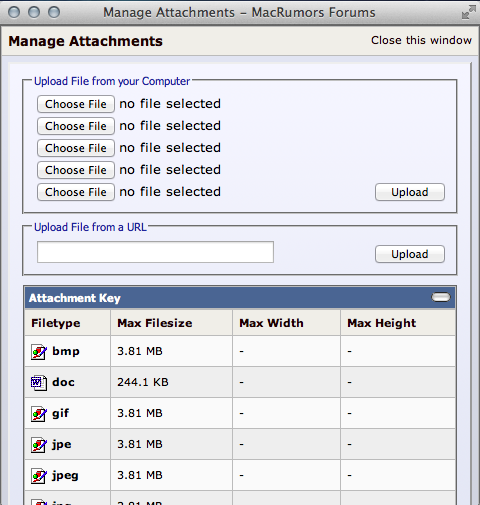Click the fourth Choose File button
This screenshot has width=480, height=505.
[76, 170]
